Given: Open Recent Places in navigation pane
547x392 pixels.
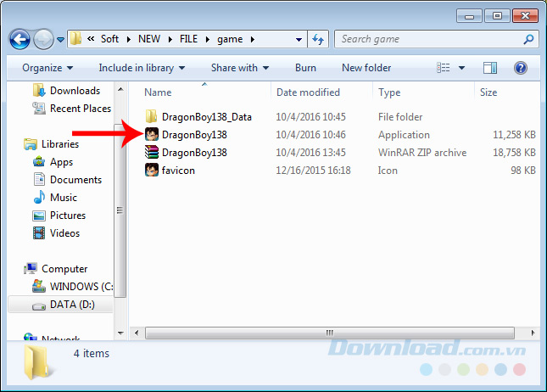Looking at the screenshot, I should tap(81, 109).
